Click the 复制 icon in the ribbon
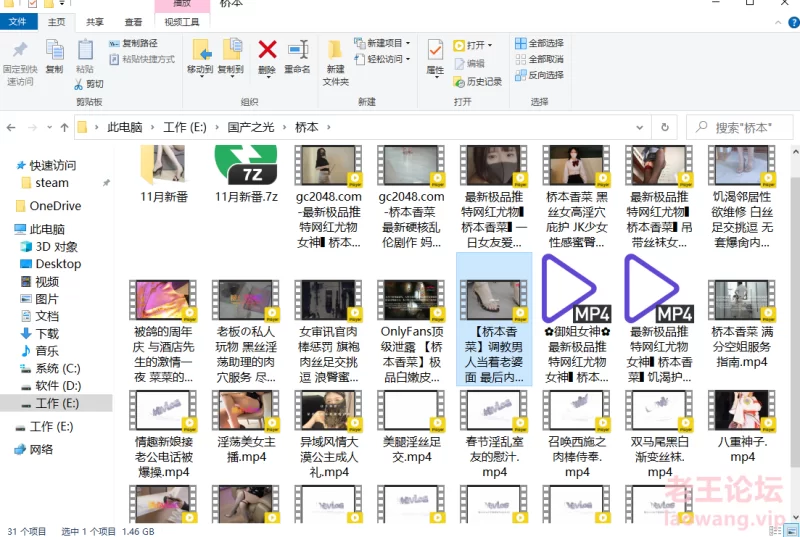 pyautogui.click(x=55, y=50)
